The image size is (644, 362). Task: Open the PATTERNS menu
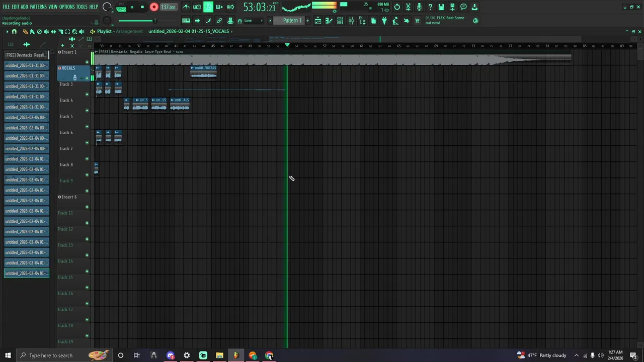click(x=38, y=7)
